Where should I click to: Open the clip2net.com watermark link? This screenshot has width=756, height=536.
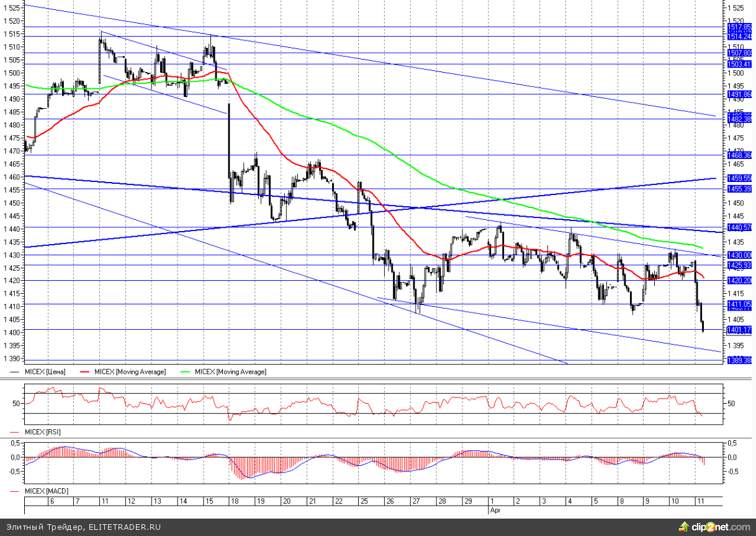pyautogui.click(x=721, y=527)
